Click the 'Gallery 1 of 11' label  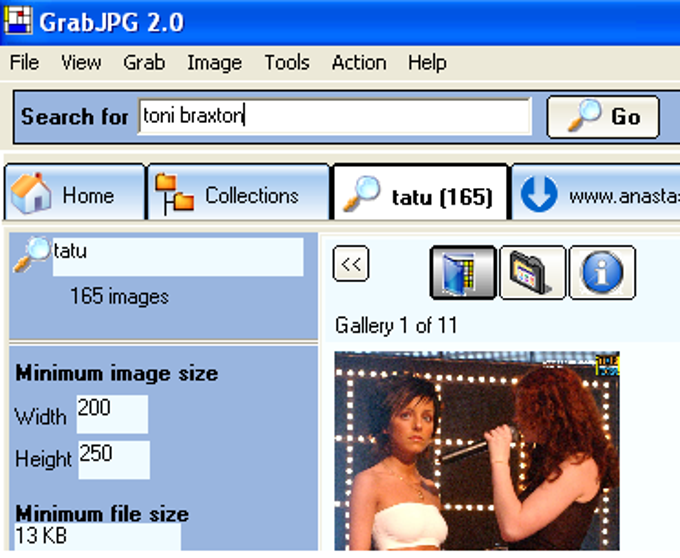pos(396,325)
